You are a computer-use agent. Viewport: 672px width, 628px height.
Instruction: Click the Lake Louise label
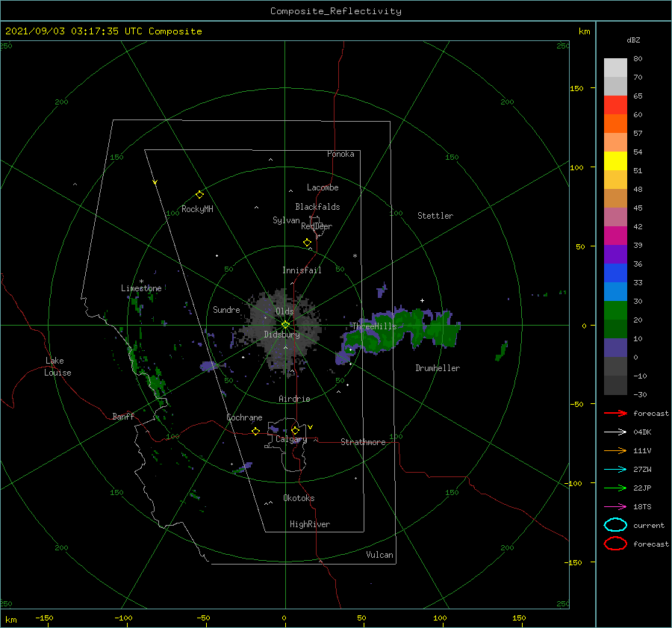click(57, 367)
